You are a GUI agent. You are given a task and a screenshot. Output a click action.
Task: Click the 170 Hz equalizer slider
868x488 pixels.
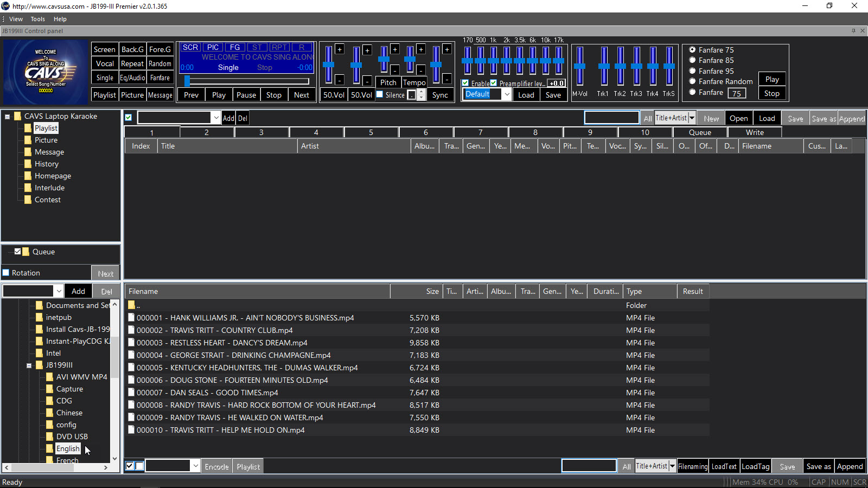click(x=467, y=60)
